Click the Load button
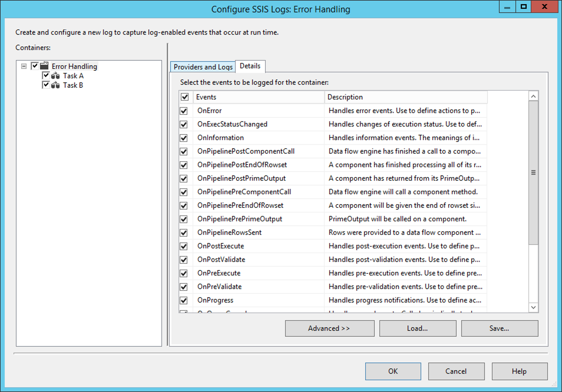Viewport: 562px width, 392px height. (417, 328)
